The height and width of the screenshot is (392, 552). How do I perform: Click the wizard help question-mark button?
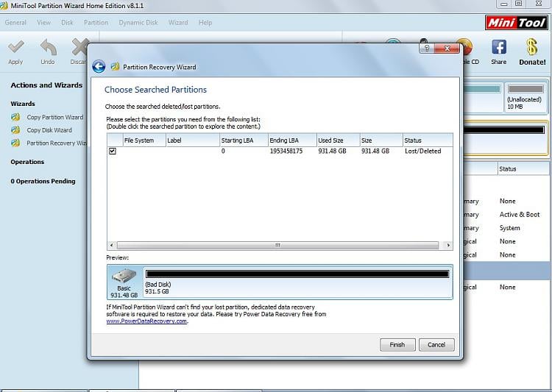pos(427,49)
